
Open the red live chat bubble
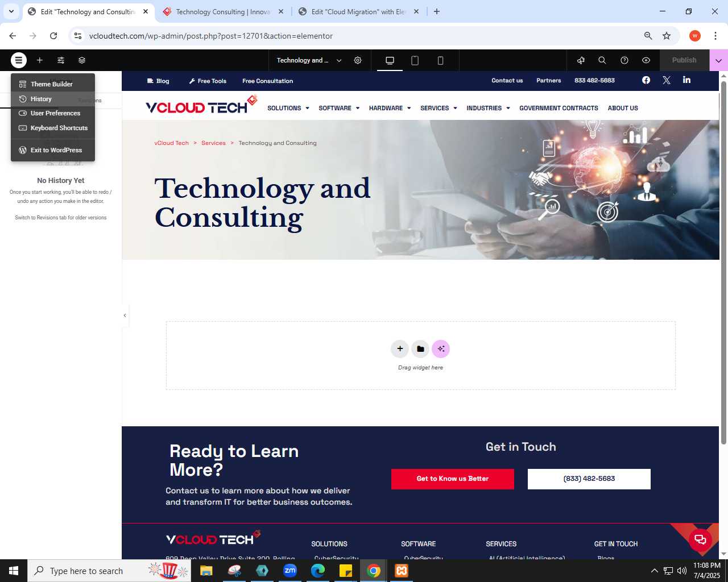[700, 540]
